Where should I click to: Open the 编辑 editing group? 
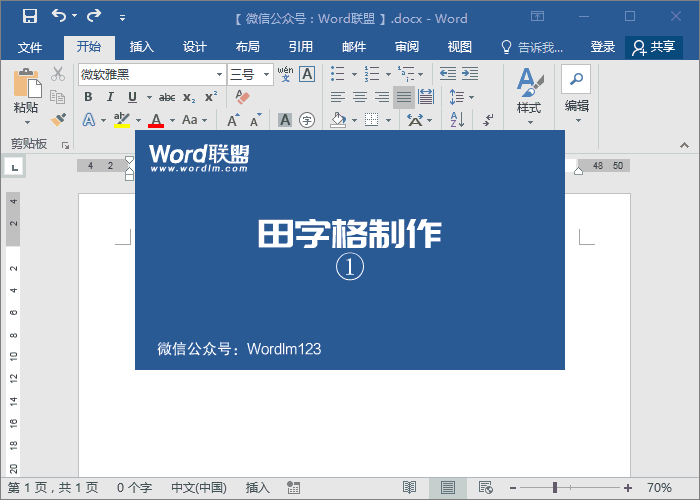click(576, 95)
